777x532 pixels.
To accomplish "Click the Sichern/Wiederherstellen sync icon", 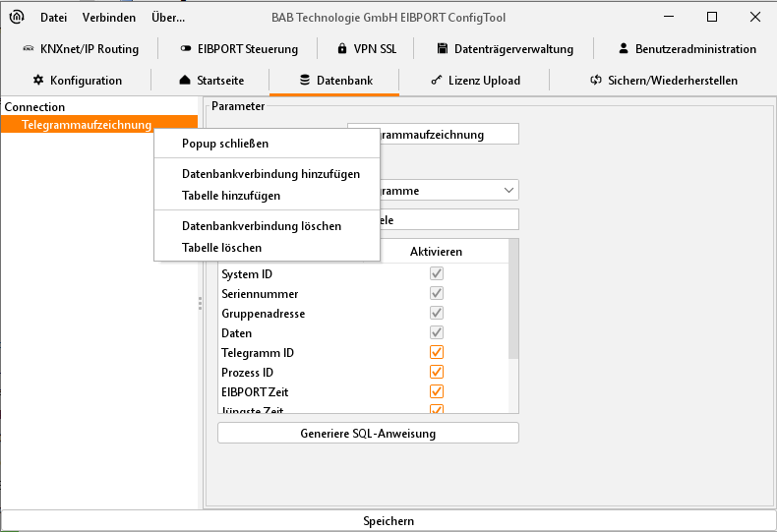I will tap(596, 81).
